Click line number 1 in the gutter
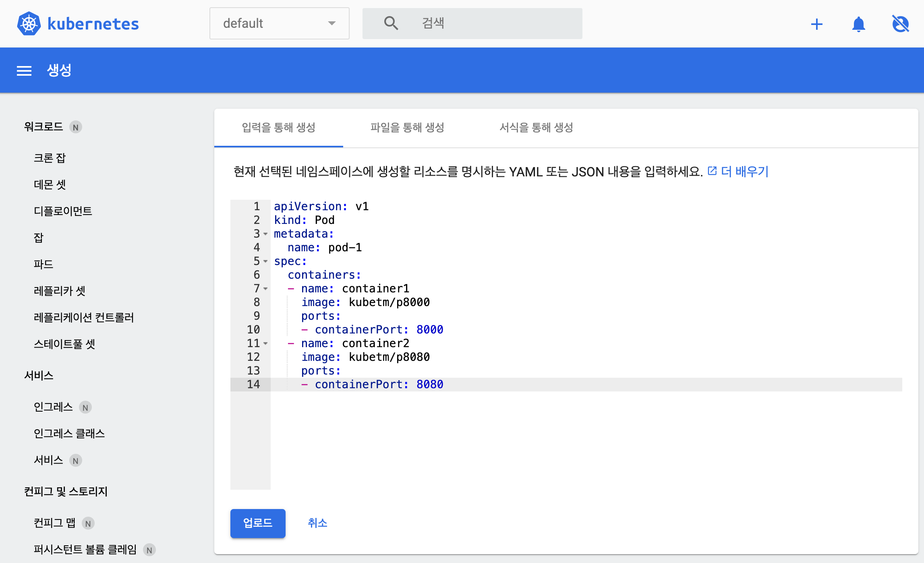This screenshot has height=563, width=924. (x=257, y=207)
